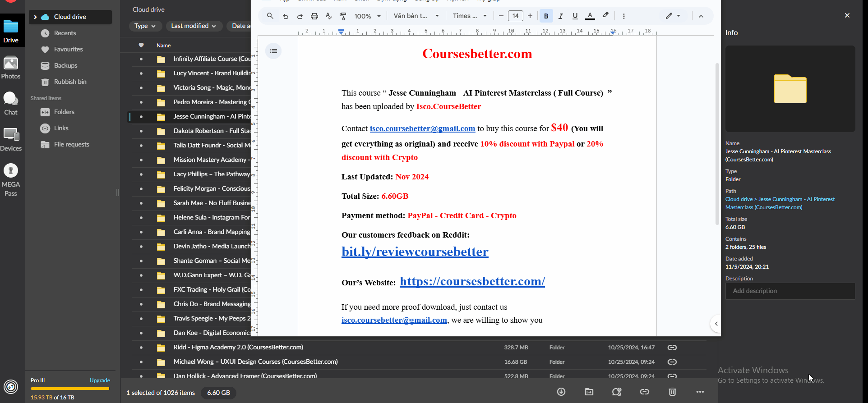The image size is (868, 403).
Task: Select the paint format tool
Action: tap(343, 16)
